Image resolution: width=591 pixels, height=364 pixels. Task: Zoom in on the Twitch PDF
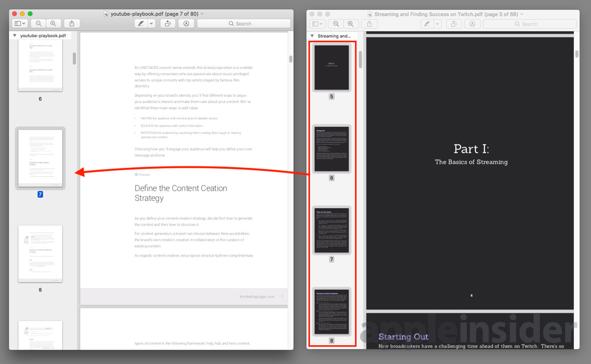[351, 24]
